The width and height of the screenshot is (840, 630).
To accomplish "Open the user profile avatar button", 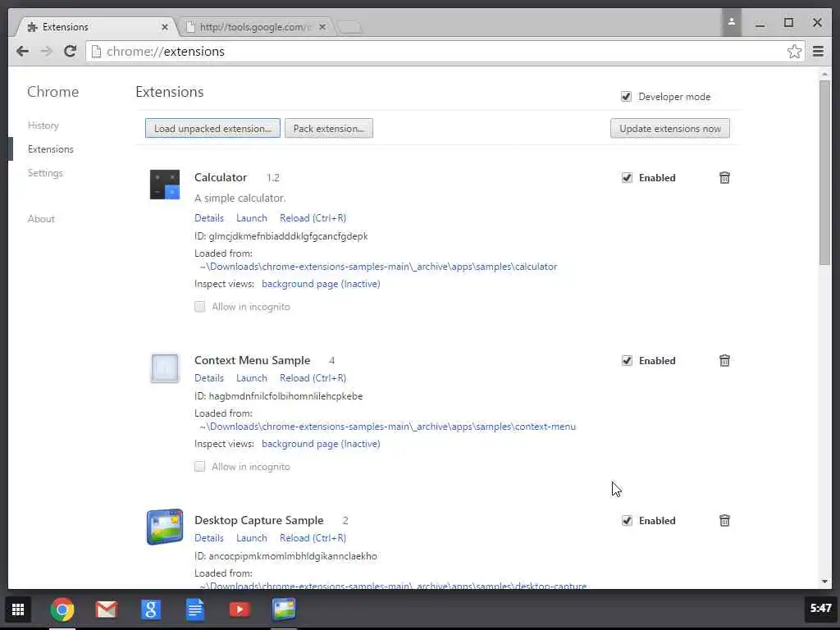I will click(731, 22).
